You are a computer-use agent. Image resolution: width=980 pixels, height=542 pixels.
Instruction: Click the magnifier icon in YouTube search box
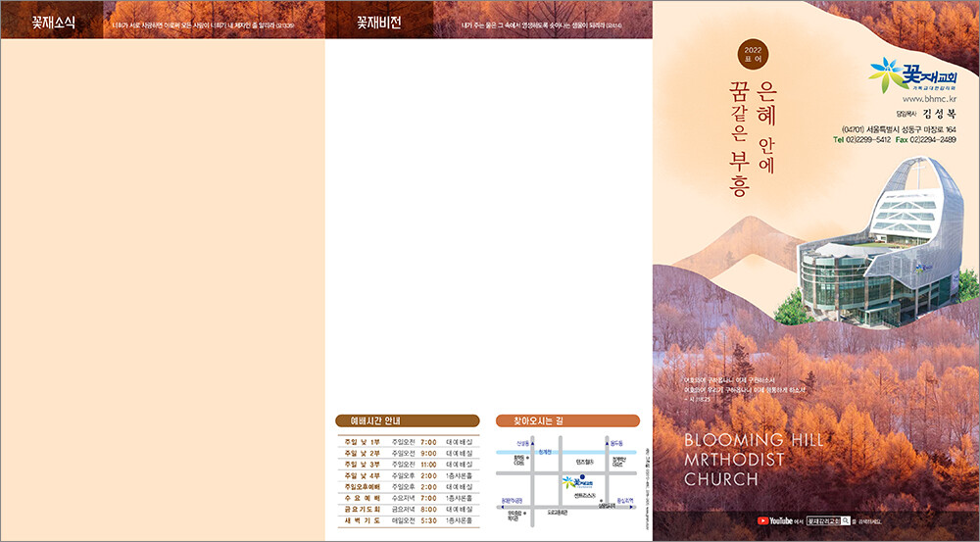845,521
